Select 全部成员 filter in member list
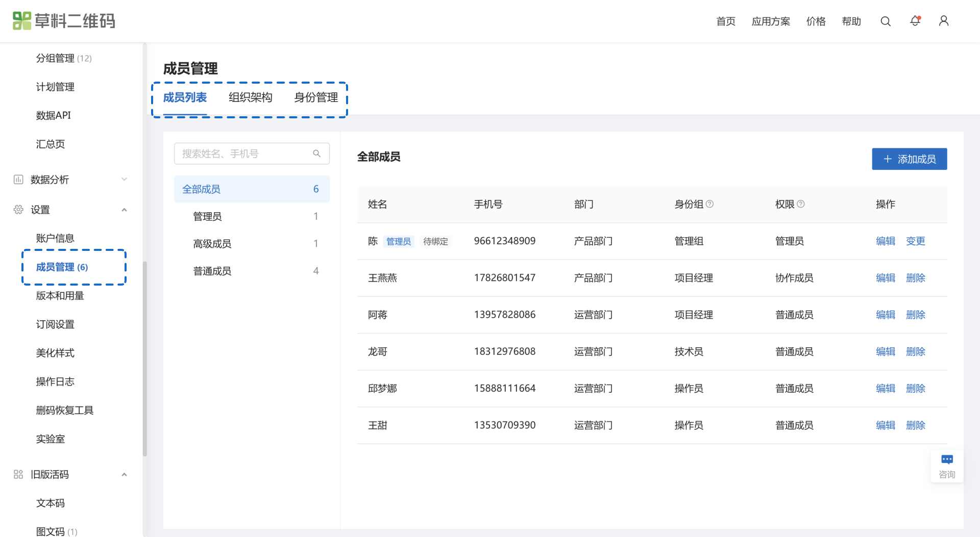This screenshot has width=980, height=537. (252, 189)
